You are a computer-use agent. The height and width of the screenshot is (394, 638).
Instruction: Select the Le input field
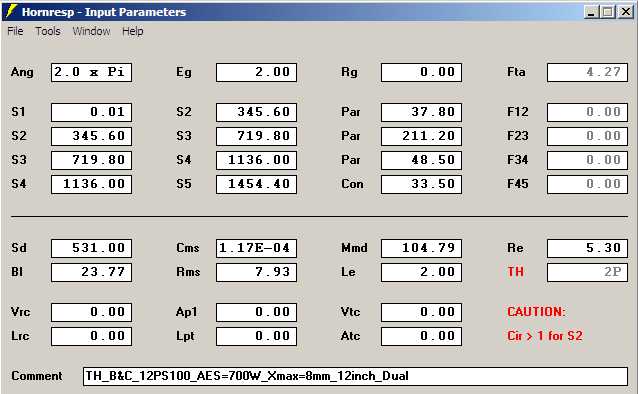click(x=421, y=272)
